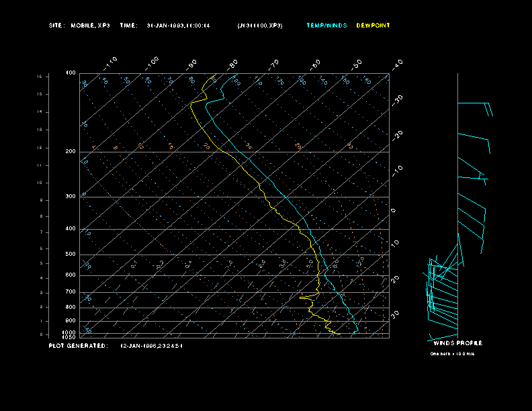Click the 300 pressure level label
The width and height of the screenshot is (532, 411).
coord(71,196)
